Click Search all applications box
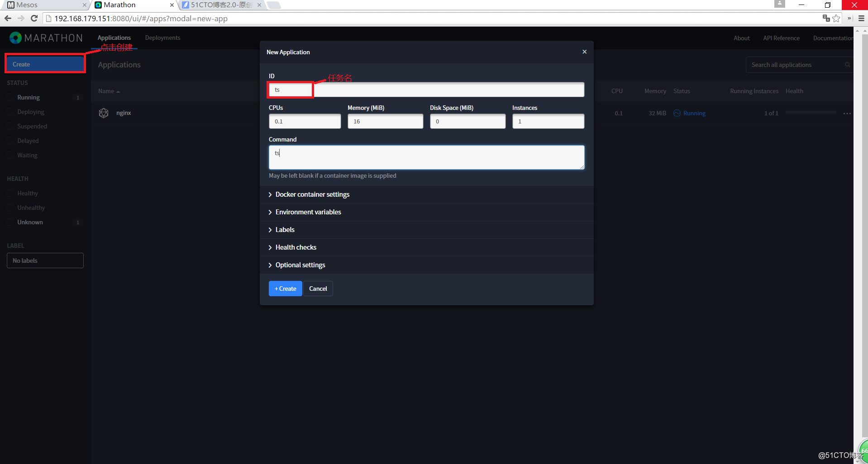The height and width of the screenshot is (464, 868). (x=799, y=65)
